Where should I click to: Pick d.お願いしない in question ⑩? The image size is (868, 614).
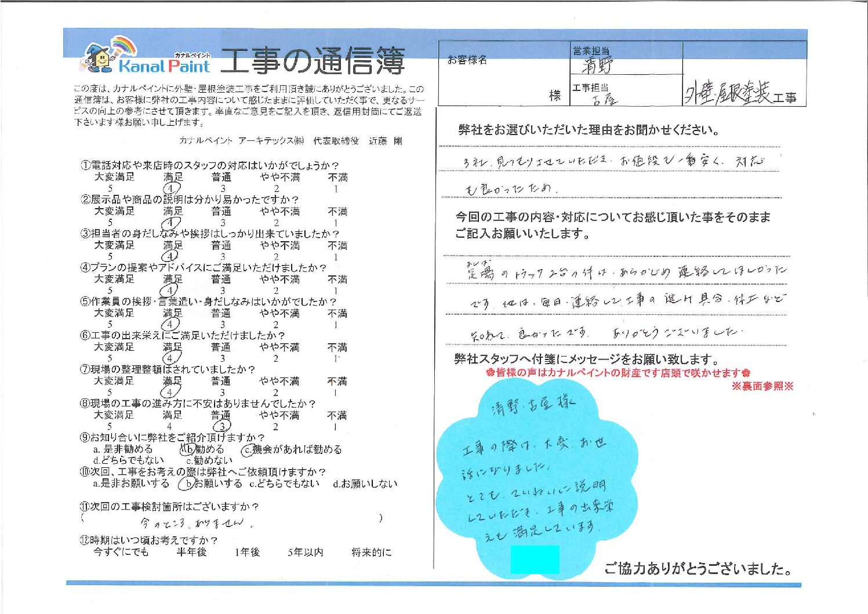365,484
